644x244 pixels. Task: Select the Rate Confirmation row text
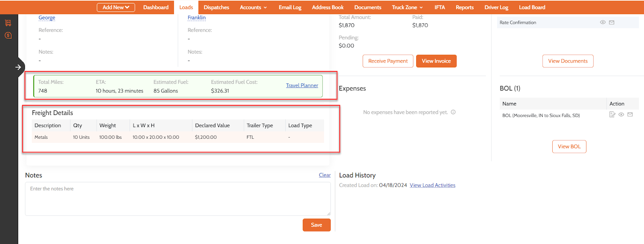518,23
